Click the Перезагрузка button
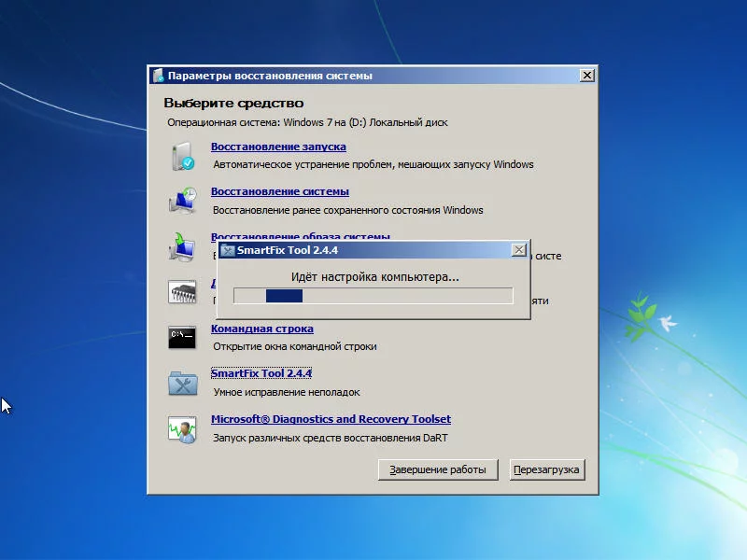747x560 pixels. coord(546,469)
